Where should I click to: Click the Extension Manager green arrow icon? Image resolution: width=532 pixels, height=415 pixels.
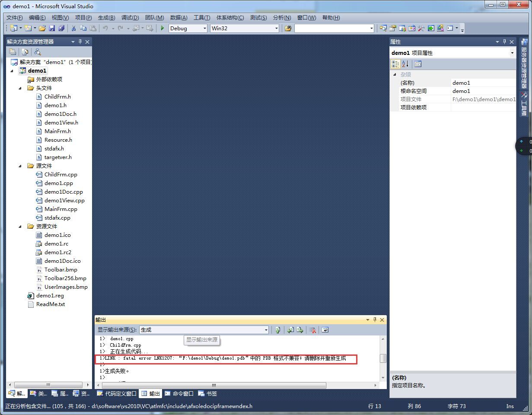[x=431, y=28]
